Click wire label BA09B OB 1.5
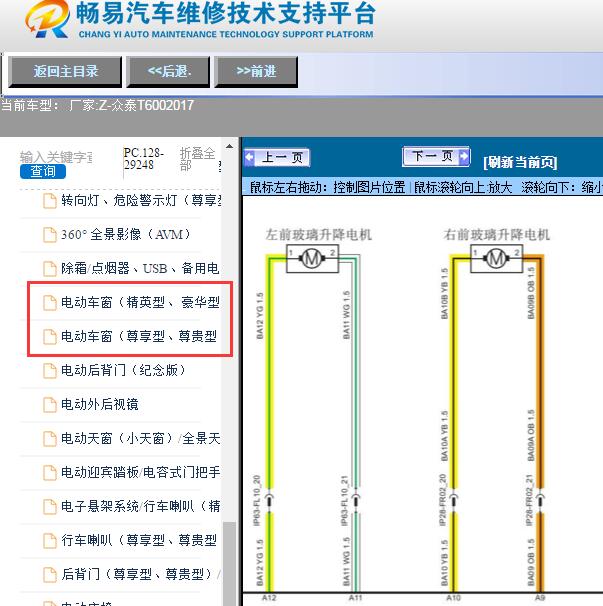 click(531, 293)
